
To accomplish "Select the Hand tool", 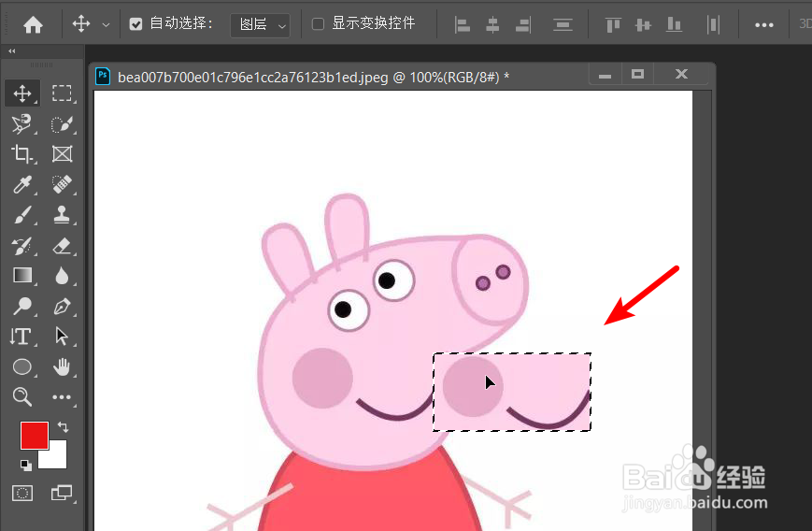I will click(x=63, y=366).
